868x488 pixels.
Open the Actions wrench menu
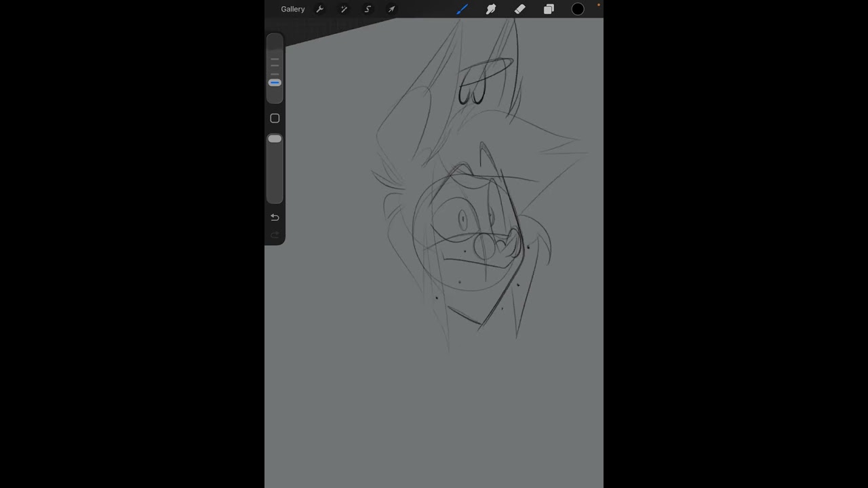pyautogui.click(x=320, y=9)
